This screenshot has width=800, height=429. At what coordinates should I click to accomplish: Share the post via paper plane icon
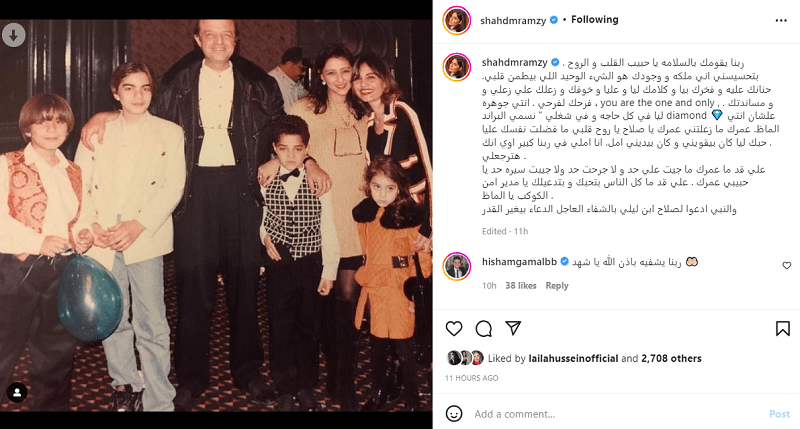[x=513, y=329]
